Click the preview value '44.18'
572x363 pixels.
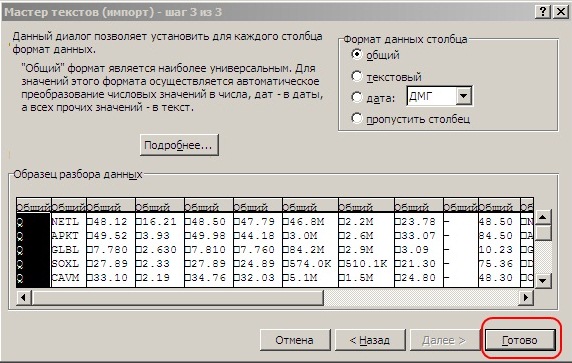click(x=257, y=236)
